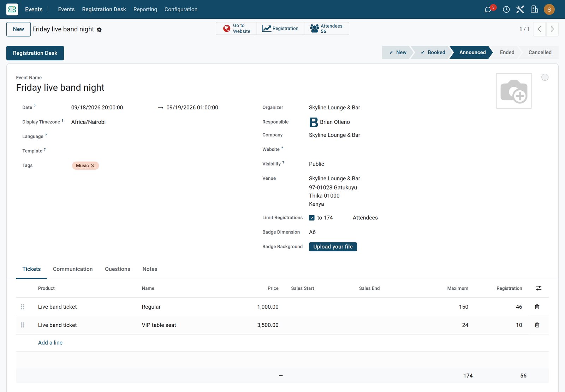Switch to the Questions tab
The width and height of the screenshot is (565, 392).
pos(118,269)
